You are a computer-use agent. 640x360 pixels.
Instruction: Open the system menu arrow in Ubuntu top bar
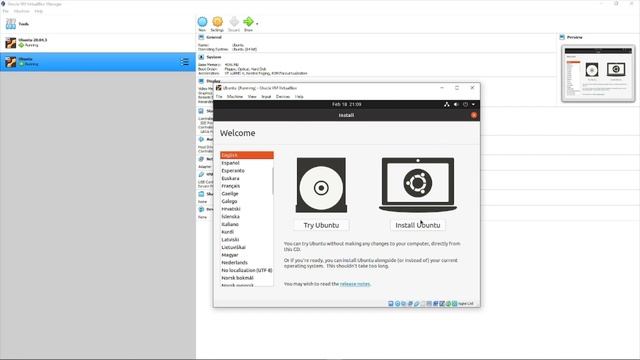(473, 104)
